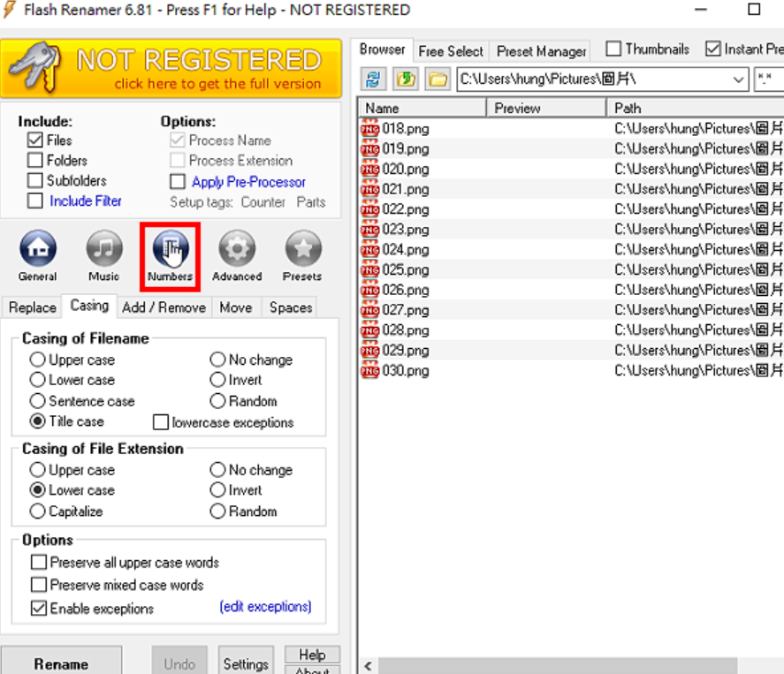Choose No change for file extension casing
Viewport: 784px width, 674px height.
pos(217,470)
